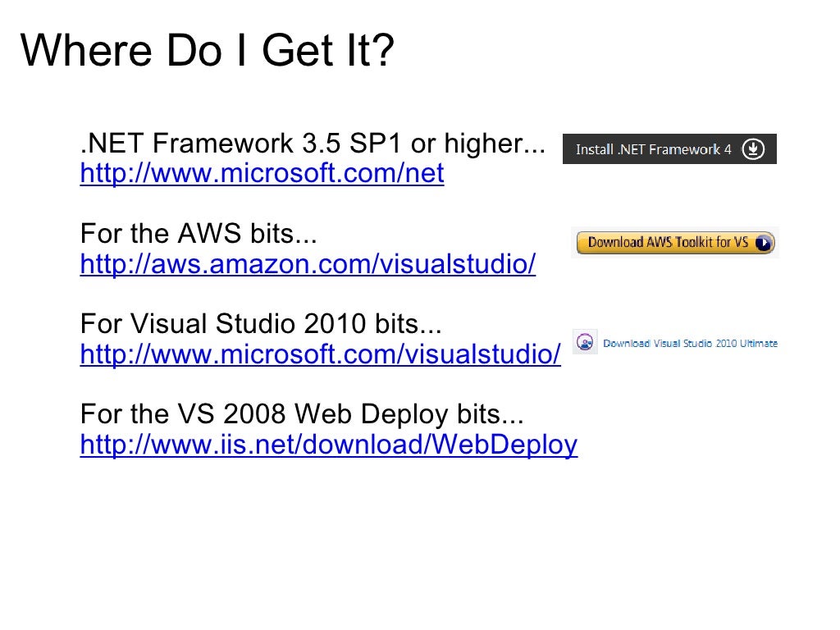Click the download arrow icon on Install .NET button

tap(753, 149)
